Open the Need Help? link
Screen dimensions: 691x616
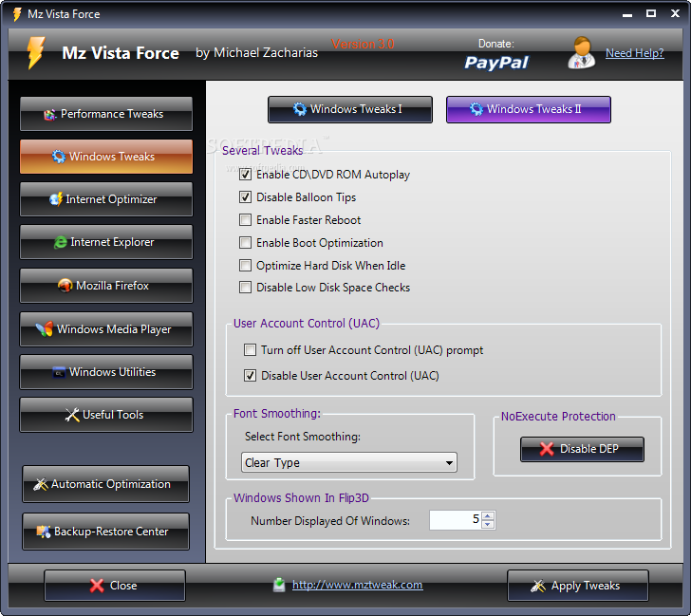(x=635, y=53)
